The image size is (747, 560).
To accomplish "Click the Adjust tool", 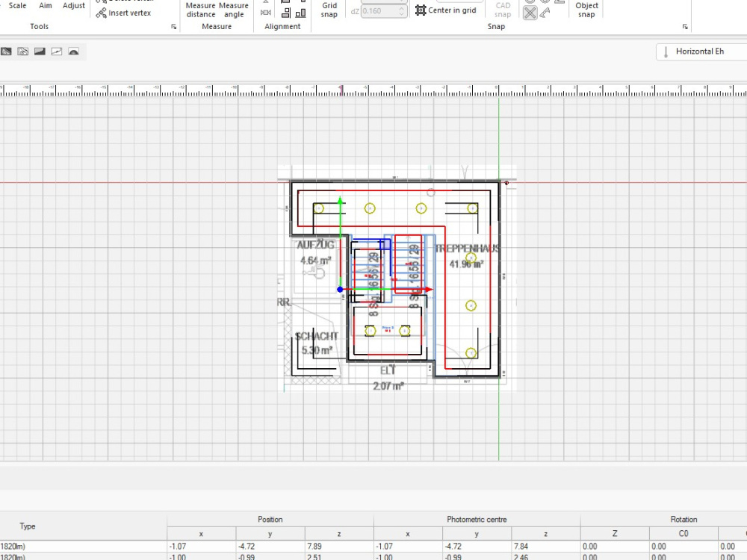I will pyautogui.click(x=74, y=6).
